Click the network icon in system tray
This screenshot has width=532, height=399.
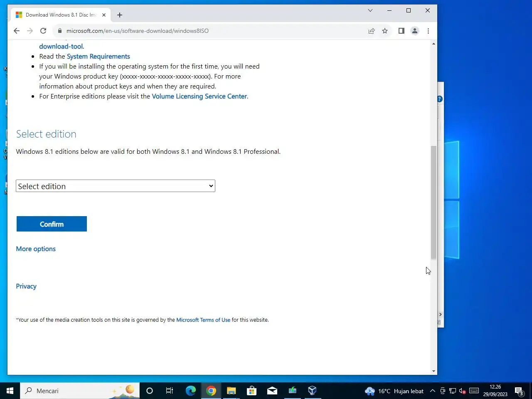tap(453, 391)
